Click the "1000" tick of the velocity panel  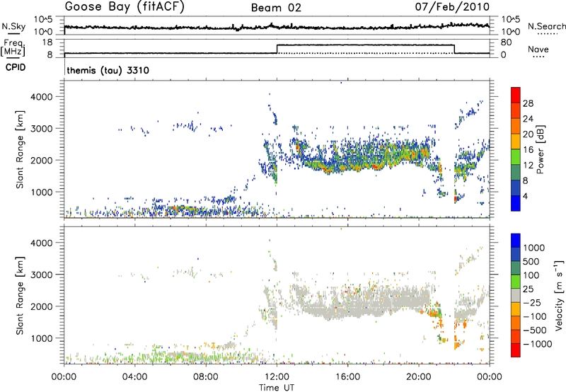click(x=42, y=338)
